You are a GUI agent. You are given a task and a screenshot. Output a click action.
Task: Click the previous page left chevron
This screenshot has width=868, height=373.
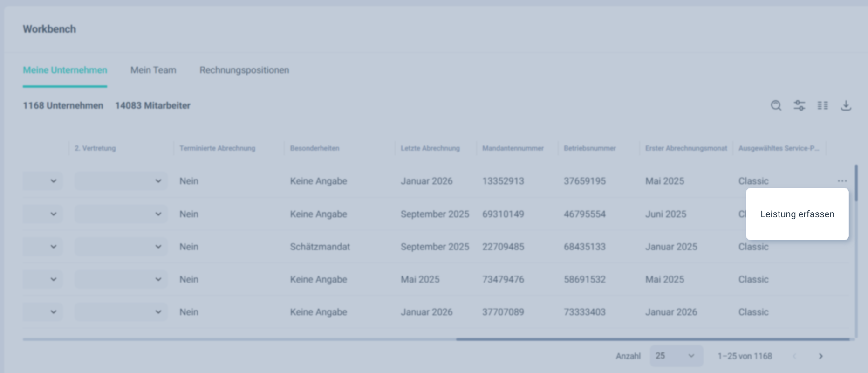(x=794, y=356)
